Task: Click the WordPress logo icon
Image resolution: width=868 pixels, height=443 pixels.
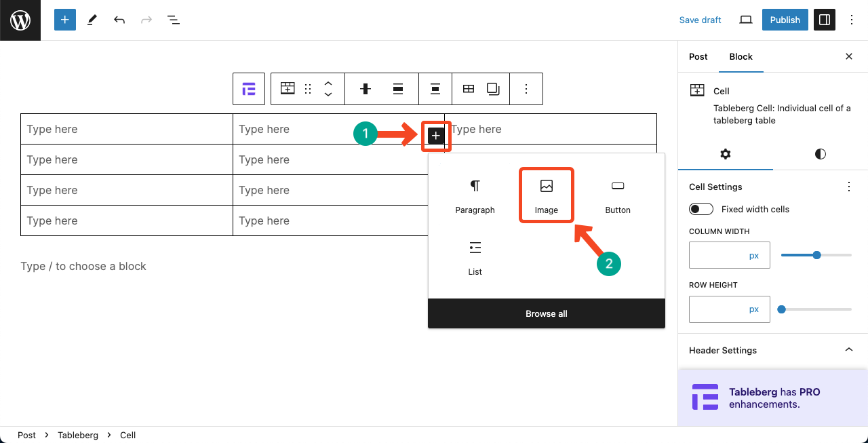Action: point(20,20)
